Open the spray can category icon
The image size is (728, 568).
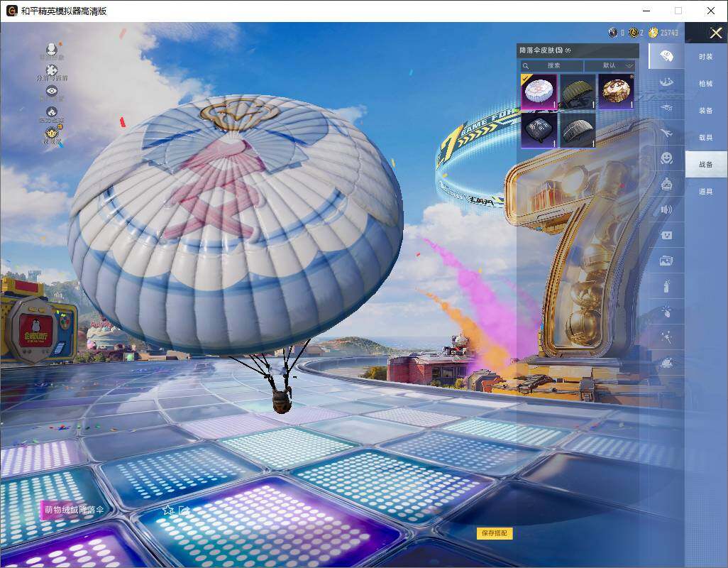tap(666, 286)
